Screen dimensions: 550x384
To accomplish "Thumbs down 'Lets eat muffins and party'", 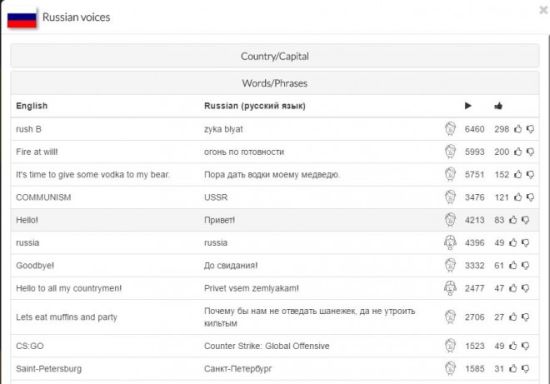I will (525, 317).
